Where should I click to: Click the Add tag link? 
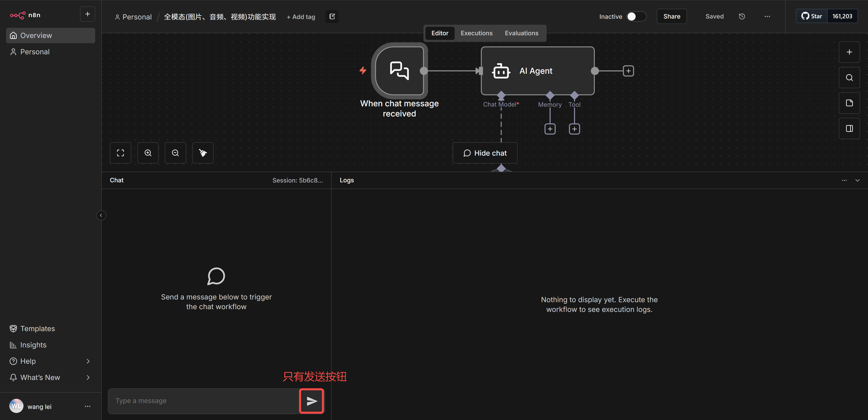coord(301,17)
